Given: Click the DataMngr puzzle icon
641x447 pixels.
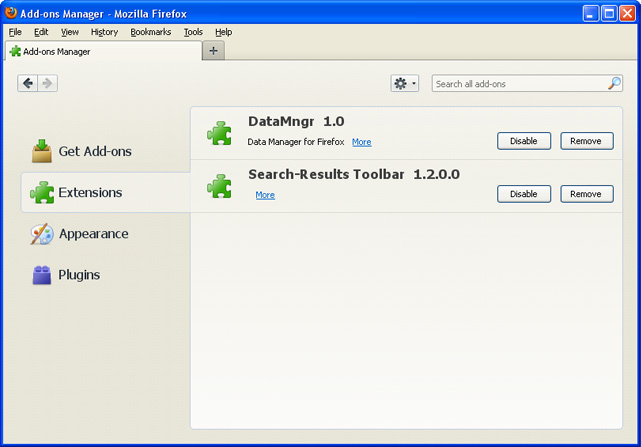Looking at the screenshot, I should pyautogui.click(x=219, y=133).
